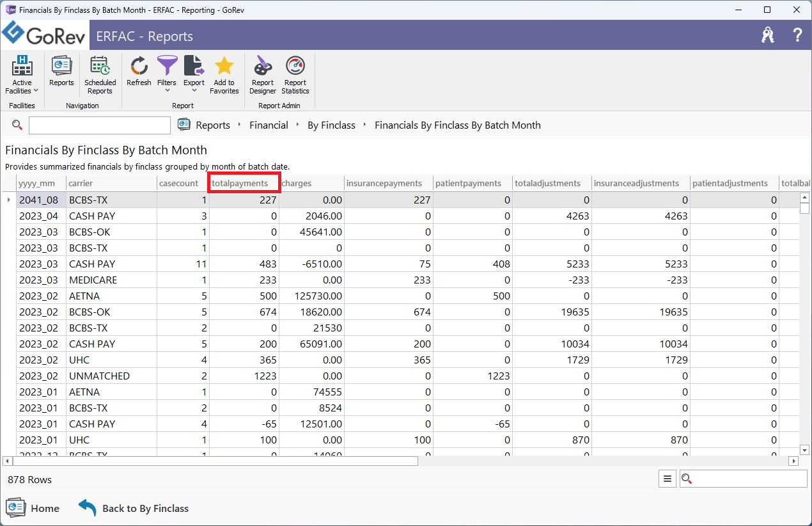Sort by casecount column header

click(183, 183)
